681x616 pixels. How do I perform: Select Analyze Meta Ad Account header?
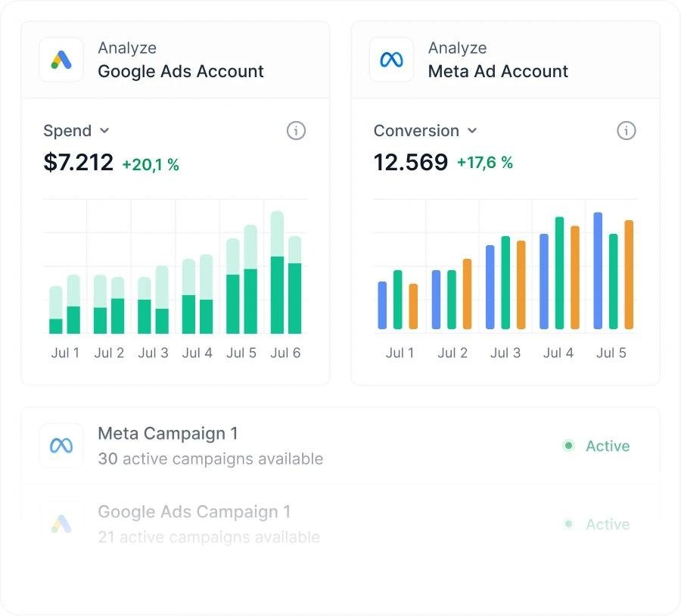click(x=505, y=60)
